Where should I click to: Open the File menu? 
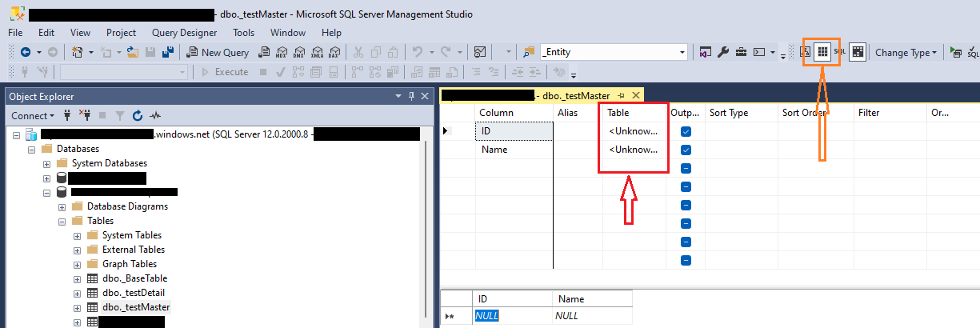tap(15, 33)
